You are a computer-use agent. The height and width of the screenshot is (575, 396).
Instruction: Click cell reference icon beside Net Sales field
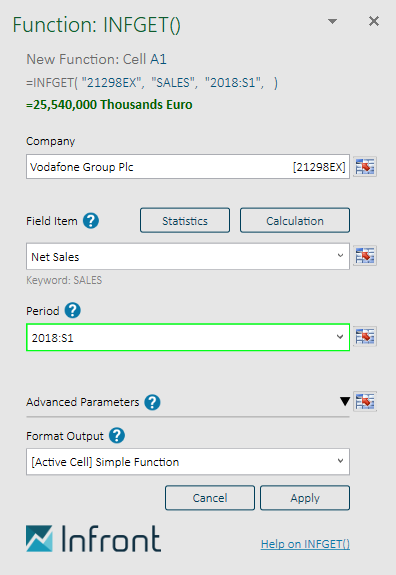365,256
